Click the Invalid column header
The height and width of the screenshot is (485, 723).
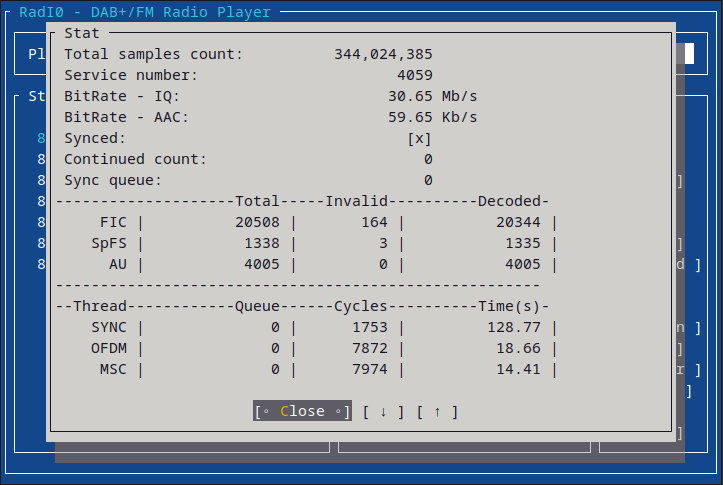pos(356,201)
